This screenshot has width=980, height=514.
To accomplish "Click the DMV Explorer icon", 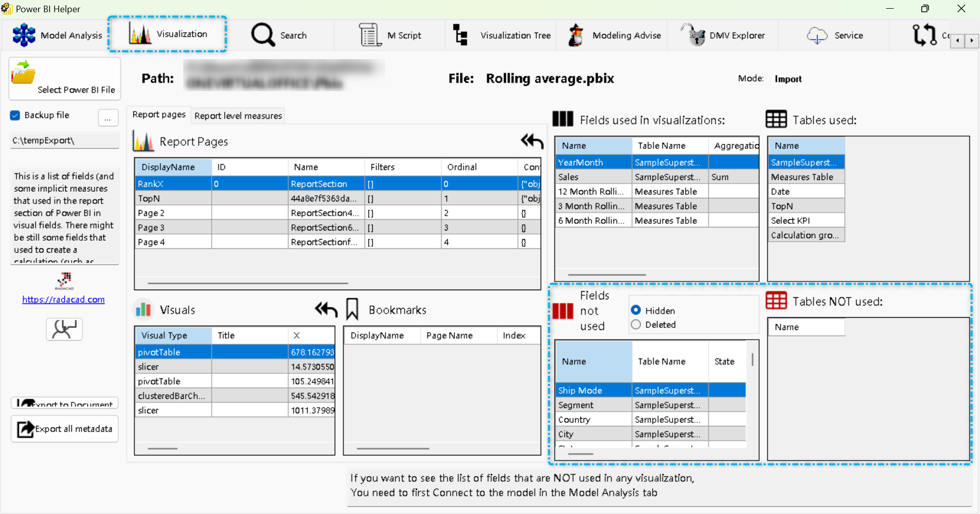I will click(x=694, y=35).
